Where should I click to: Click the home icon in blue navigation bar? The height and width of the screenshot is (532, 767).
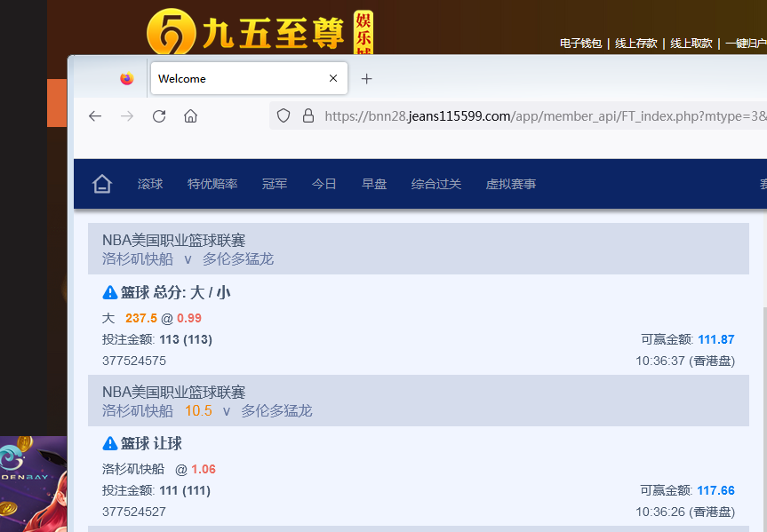102,185
